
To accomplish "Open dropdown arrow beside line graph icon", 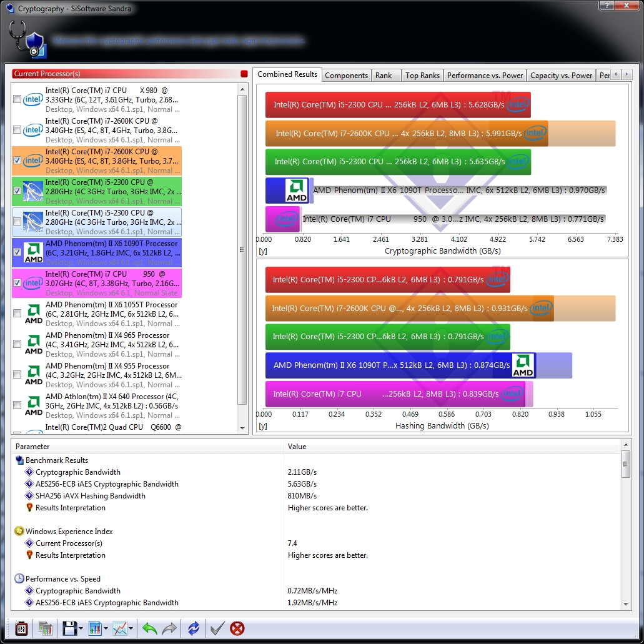I will tap(132, 628).
